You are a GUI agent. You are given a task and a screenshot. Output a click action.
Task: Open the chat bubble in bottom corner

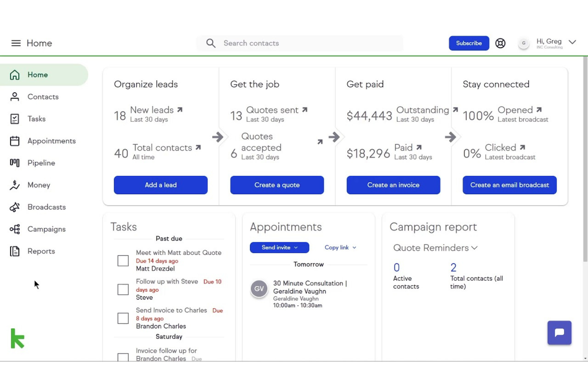tap(559, 333)
